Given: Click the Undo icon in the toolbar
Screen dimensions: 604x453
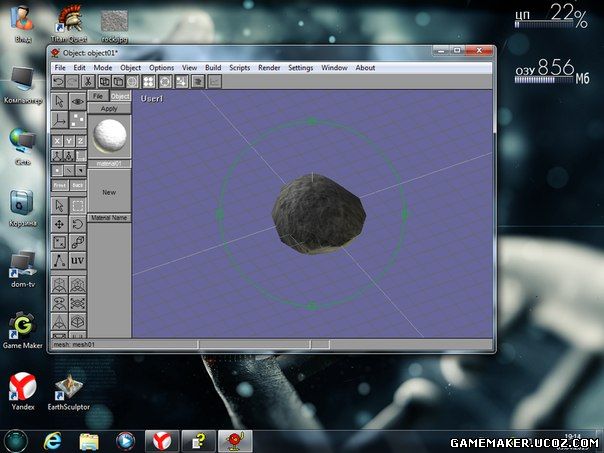Looking at the screenshot, I should (59, 82).
